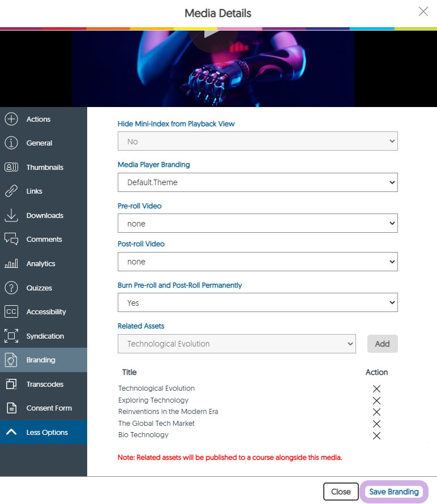The height and width of the screenshot is (504, 437).
Task: Play the video preview
Action: 212,35
